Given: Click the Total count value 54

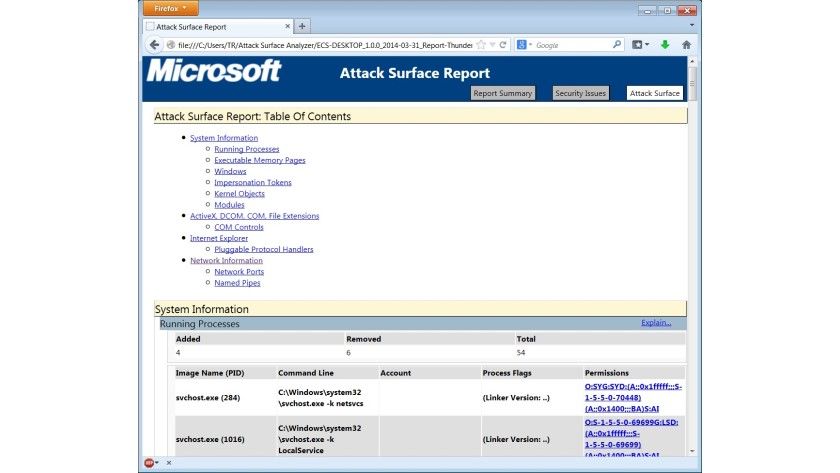Looking at the screenshot, I should pos(521,352).
